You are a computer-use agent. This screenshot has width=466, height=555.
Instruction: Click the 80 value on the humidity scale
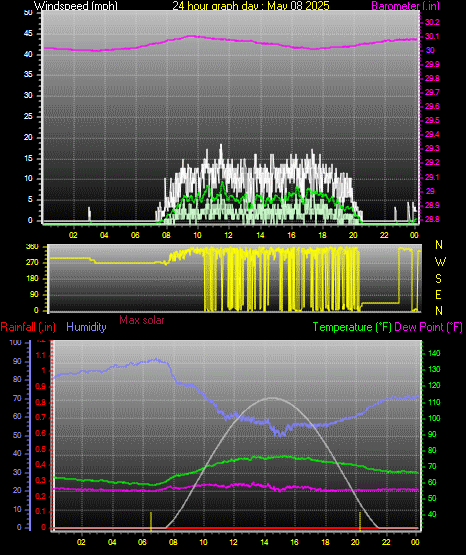click(17, 379)
